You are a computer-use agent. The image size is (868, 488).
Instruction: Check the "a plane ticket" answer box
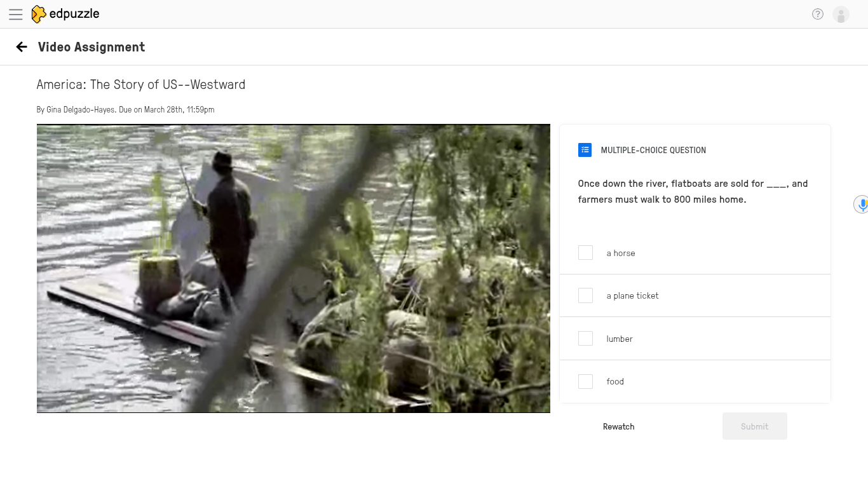585,295
